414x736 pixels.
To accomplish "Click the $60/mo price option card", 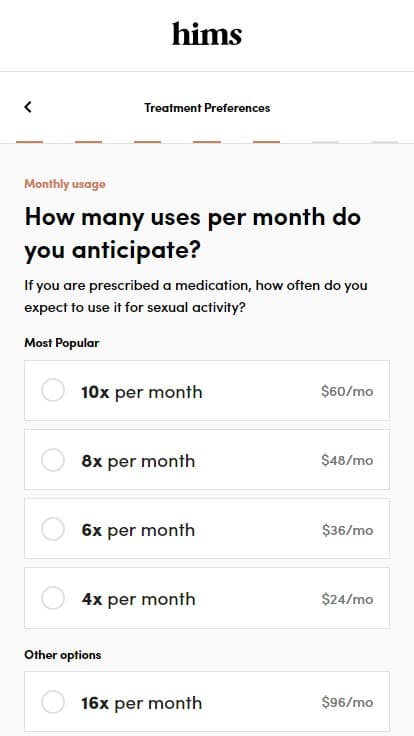I will (x=207, y=391).
